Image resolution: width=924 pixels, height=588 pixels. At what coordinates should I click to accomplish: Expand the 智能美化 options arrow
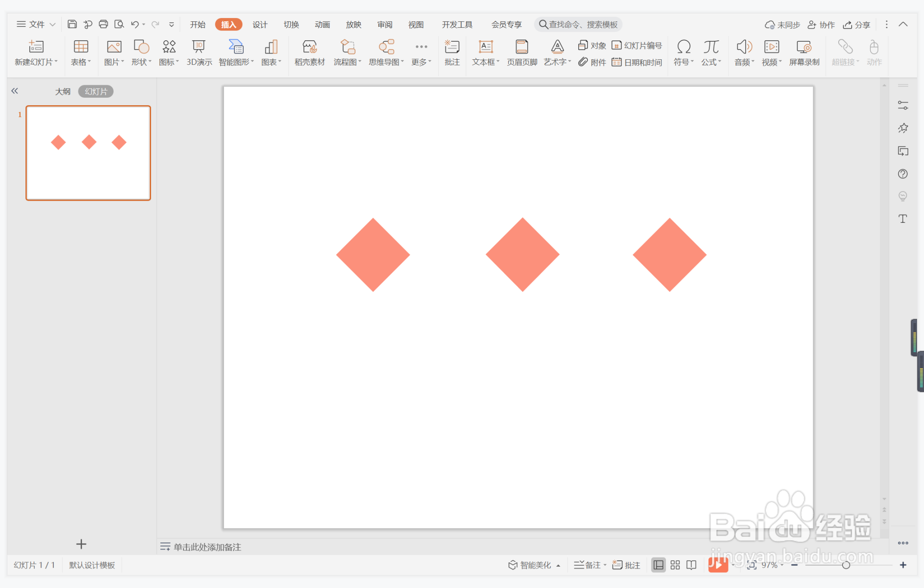coord(558,565)
